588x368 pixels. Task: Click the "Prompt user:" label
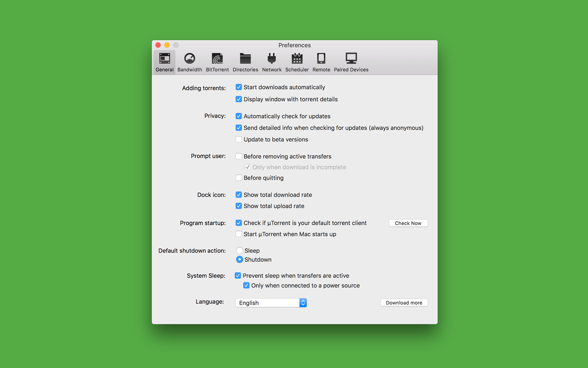pos(209,156)
